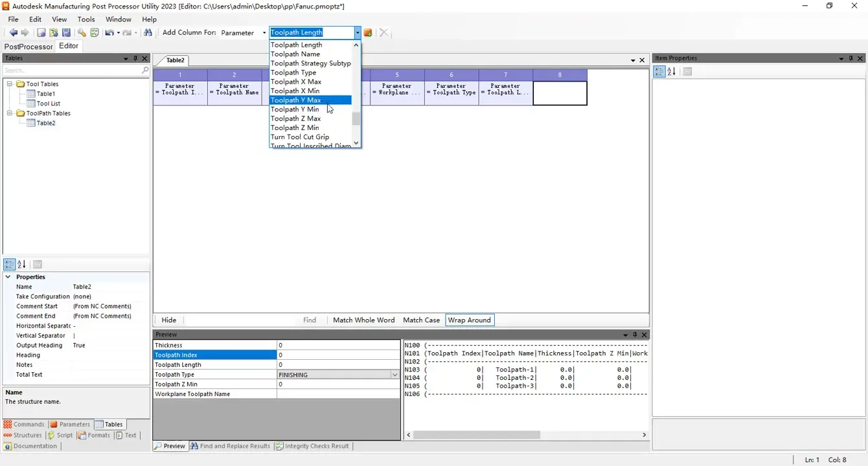Switch to the PostProcessor tab
Screen dimensions: 868x466
[29, 47]
